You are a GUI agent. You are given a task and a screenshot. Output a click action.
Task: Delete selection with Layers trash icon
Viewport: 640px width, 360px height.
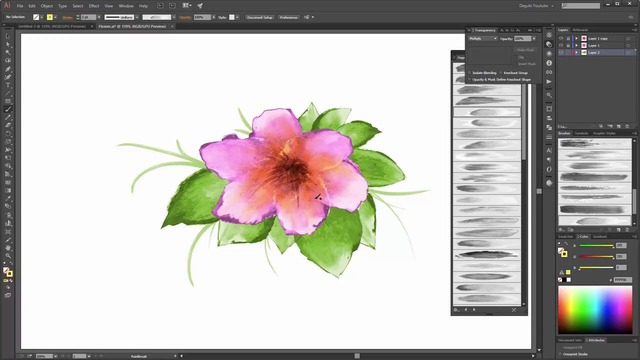[627, 127]
